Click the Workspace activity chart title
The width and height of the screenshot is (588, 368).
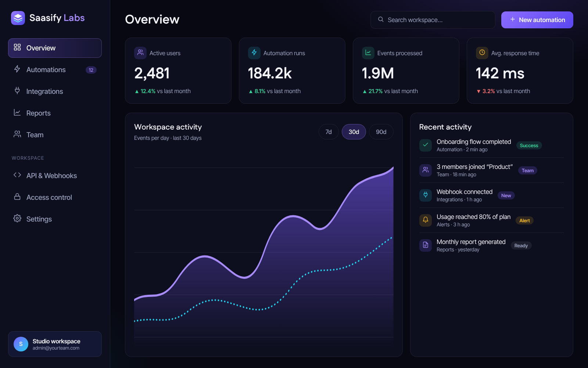[168, 127]
